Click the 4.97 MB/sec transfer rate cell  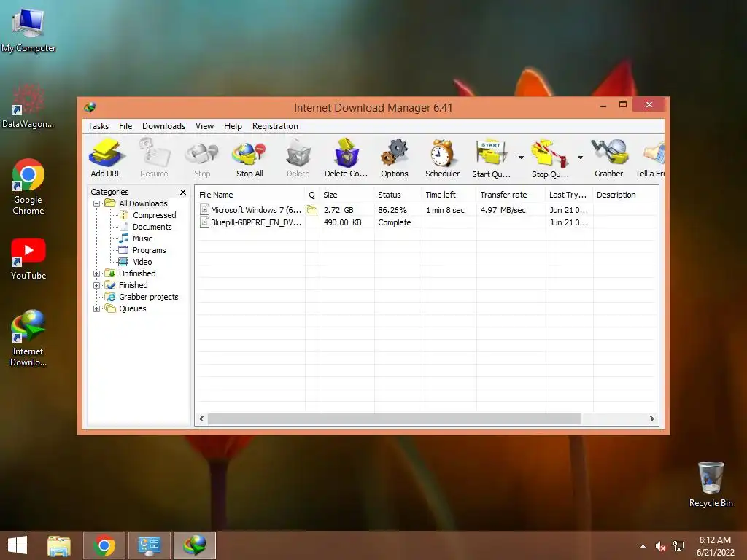[503, 210]
